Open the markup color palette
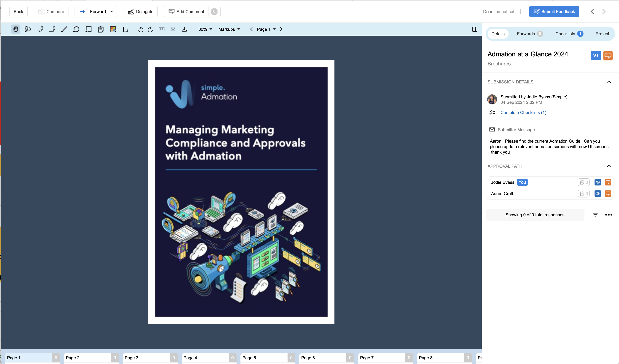619x364 pixels. coord(113,29)
